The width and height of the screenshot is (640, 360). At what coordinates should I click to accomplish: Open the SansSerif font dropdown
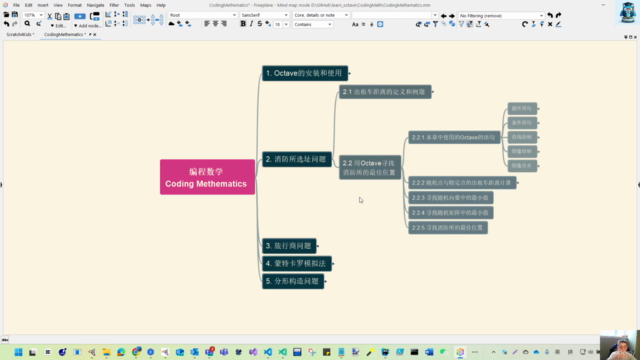(286, 15)
